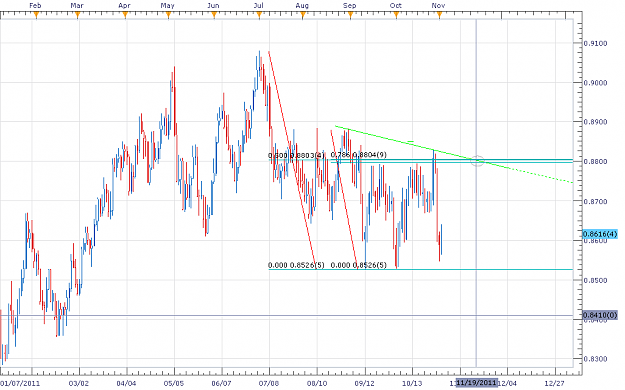This screenshot has height=390, width=625.
Task: Click the 07/08 date axis label
Action: pyautogui.click(x=269, y=383)
